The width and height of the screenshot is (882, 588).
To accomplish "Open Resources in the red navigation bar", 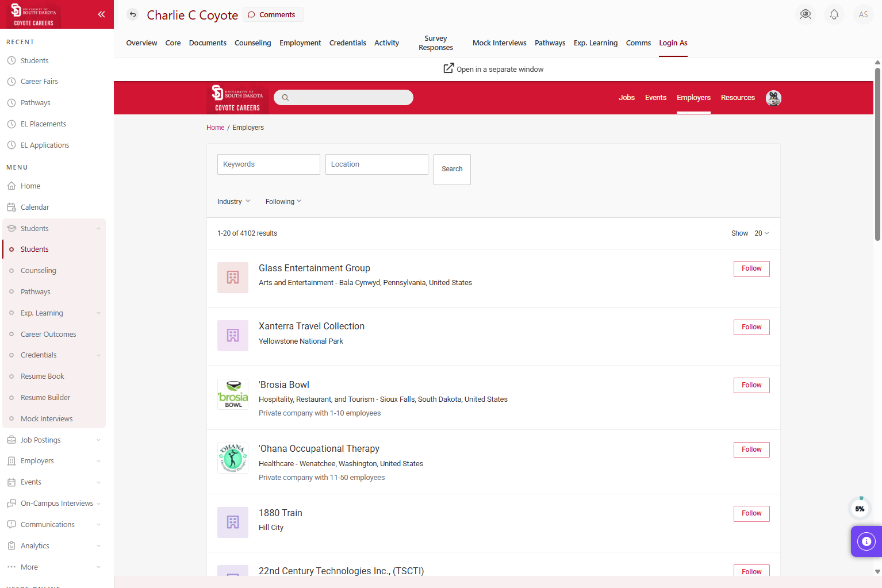I will (x=738, y=98).
